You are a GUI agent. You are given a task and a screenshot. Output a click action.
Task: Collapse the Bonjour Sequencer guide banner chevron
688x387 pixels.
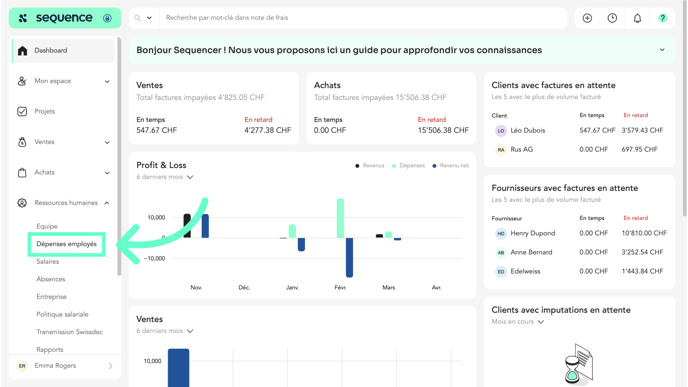coord(662,50)
